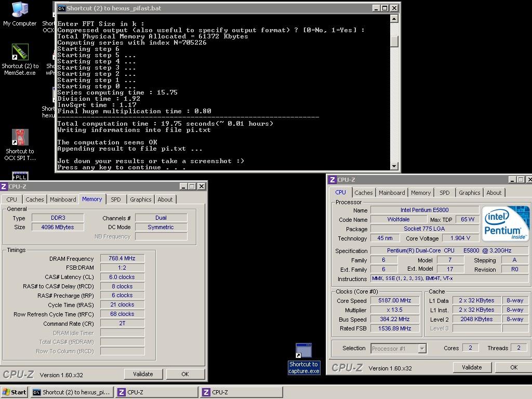532x399 pixels.
Task: Click Validate in right CPU-Z window
Action: (x=472, y=367)
